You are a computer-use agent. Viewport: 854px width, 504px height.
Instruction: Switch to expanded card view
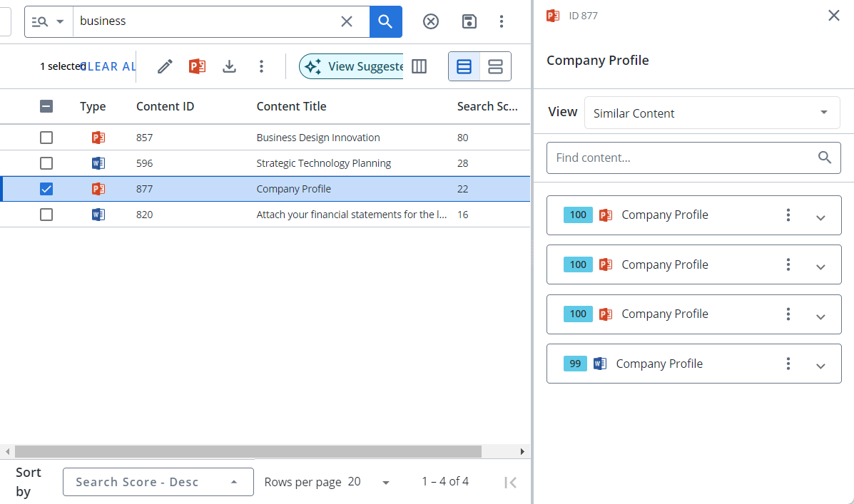click(496, 66)
